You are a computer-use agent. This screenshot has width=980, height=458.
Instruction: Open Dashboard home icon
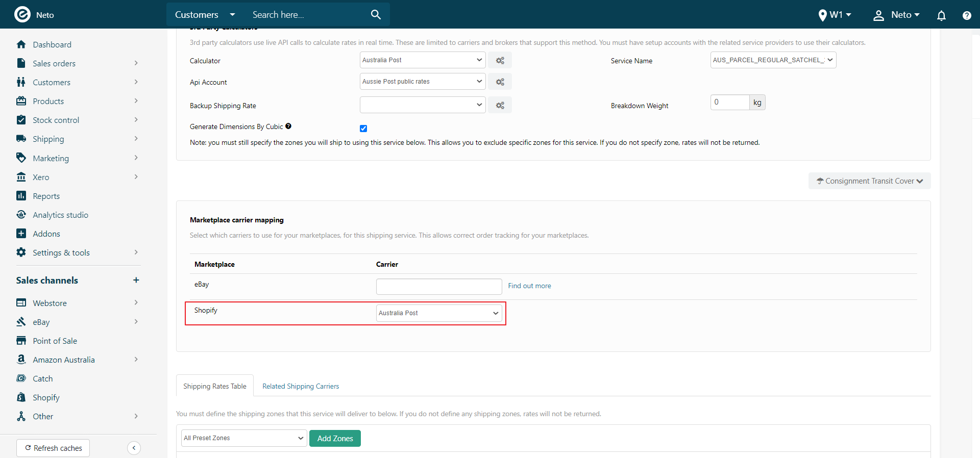click(21, 44)
